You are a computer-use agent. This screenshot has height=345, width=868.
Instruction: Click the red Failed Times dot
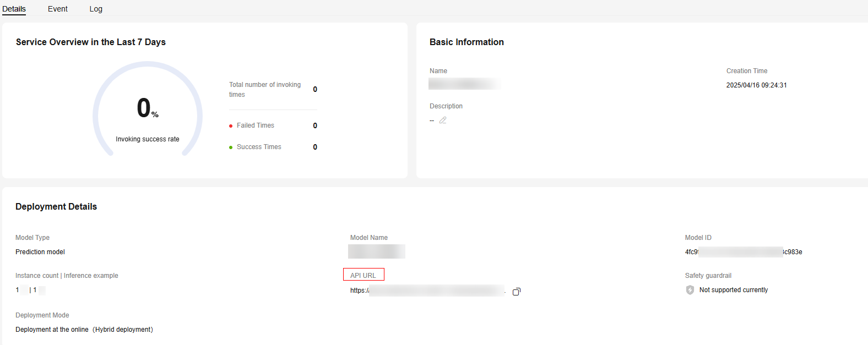tap(231, 126)
